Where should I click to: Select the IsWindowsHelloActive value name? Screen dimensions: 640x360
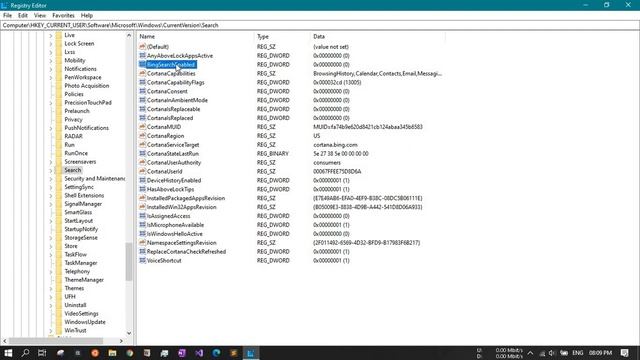pyautogui.click(x=175, y=234)
